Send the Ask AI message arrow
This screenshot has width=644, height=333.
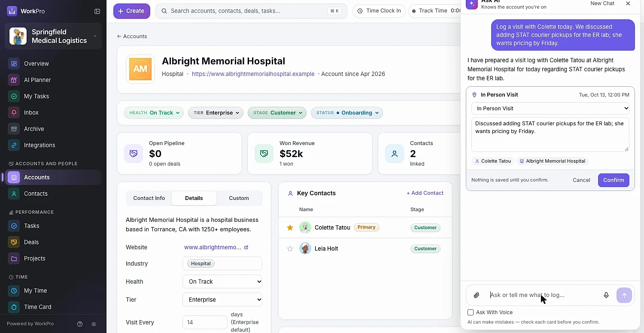pyautogui.click(x=624, y=295)
